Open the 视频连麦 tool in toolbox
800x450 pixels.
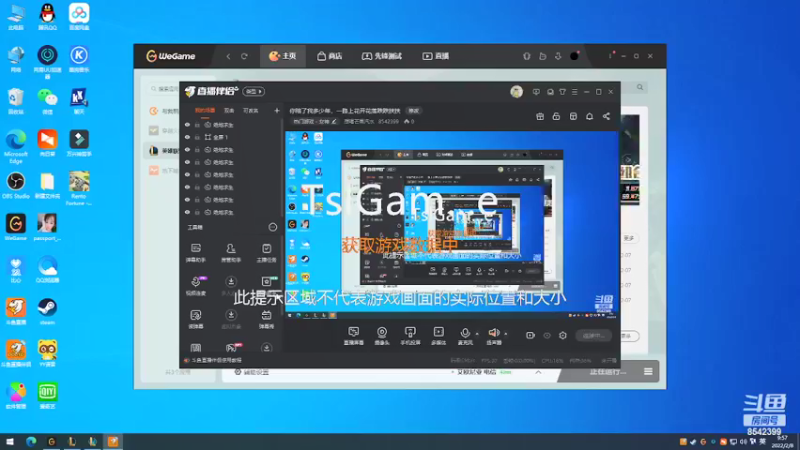(x=196, y=286)
